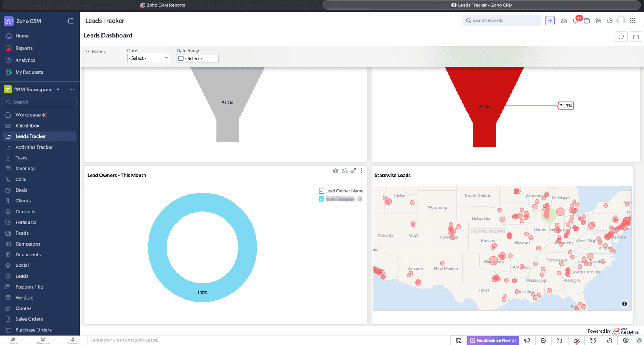
Task: Expand the CRM Teamspace switcher
Action: [x=58, y=89]
